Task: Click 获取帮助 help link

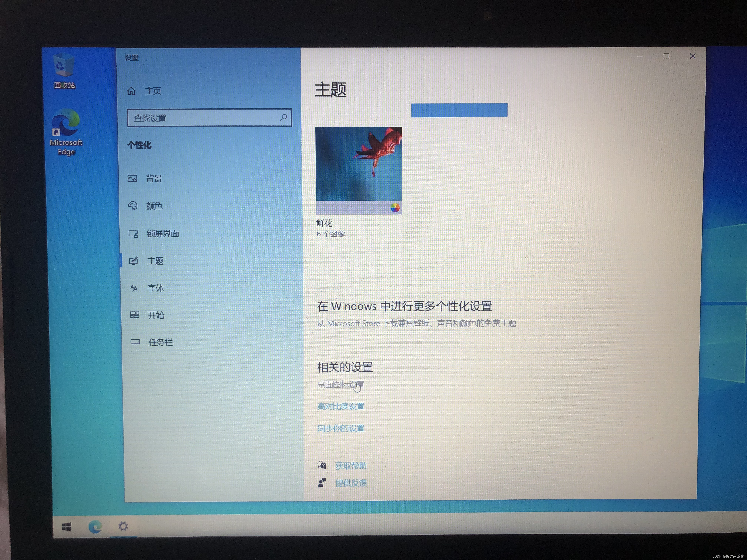Action: pyautogui.click(x=351, y=466)
